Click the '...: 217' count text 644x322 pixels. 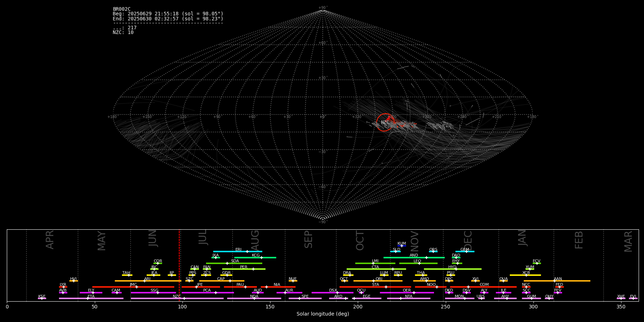[125, 28]
